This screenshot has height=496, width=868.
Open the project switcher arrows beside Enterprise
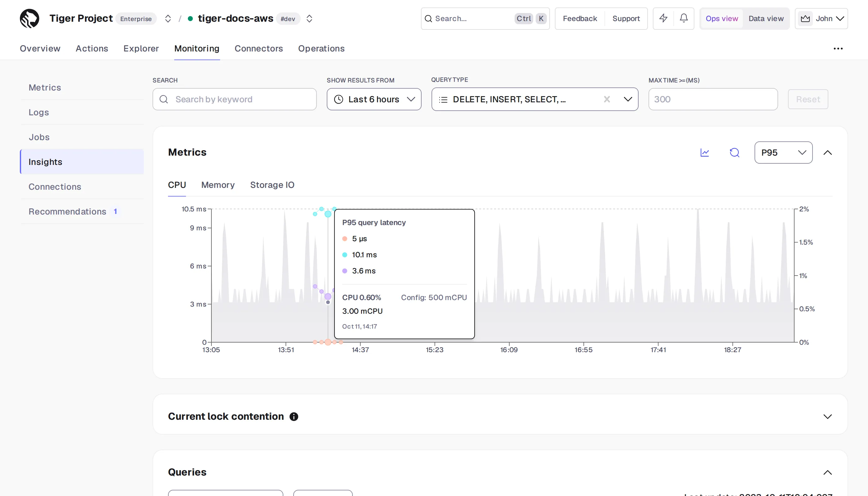(x=168, y=18)
